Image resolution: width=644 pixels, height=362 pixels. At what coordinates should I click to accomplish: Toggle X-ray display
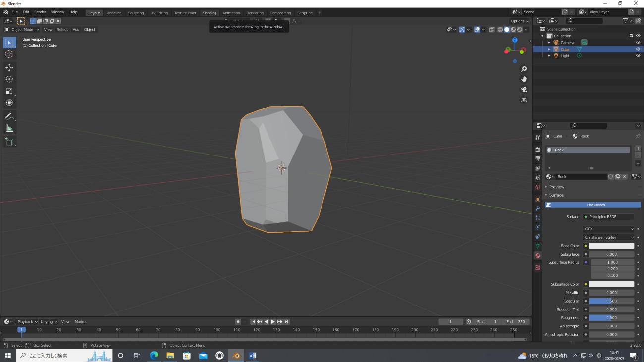[x=492, y=30]
